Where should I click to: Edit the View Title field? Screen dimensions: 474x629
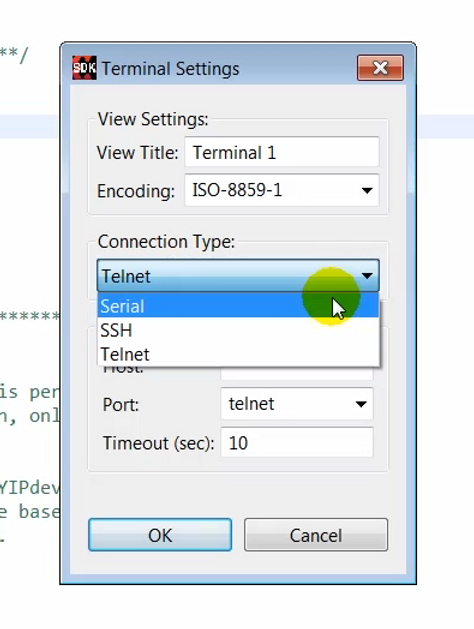(x=282, y=152)
